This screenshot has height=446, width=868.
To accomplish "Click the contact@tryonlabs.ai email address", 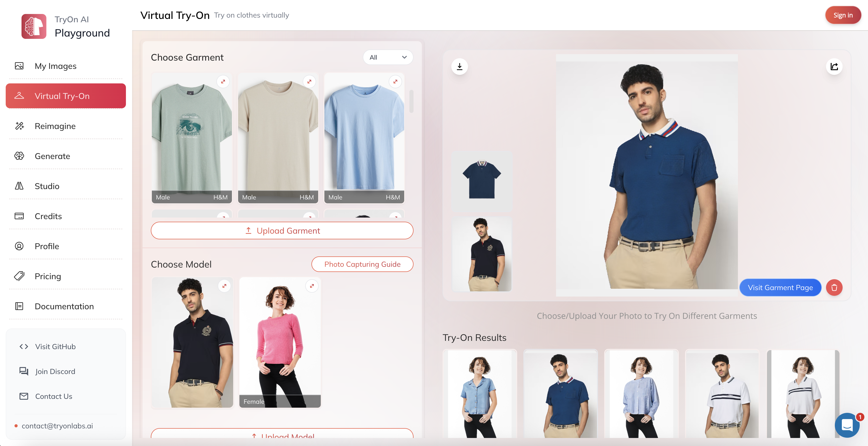I will (x=57, y=426).
